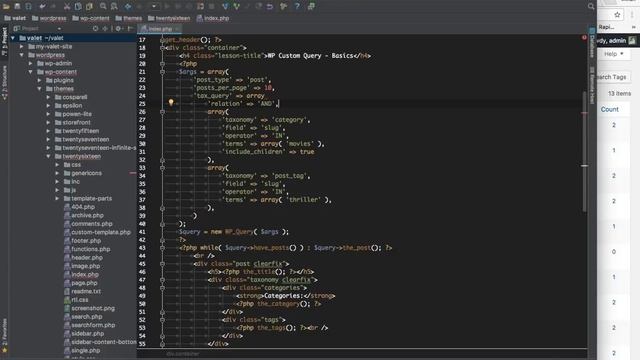
Task: Click the bookmark star in browser
Action: [617, 15]
